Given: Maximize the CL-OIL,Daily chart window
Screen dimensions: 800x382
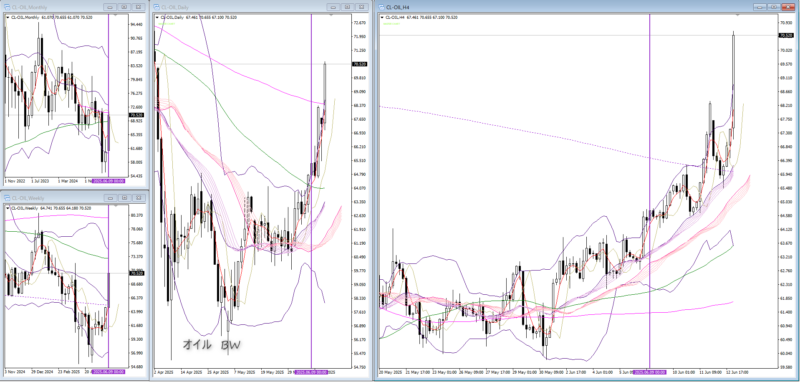Looking at the screenshot, I should click(x=346, y=7).
